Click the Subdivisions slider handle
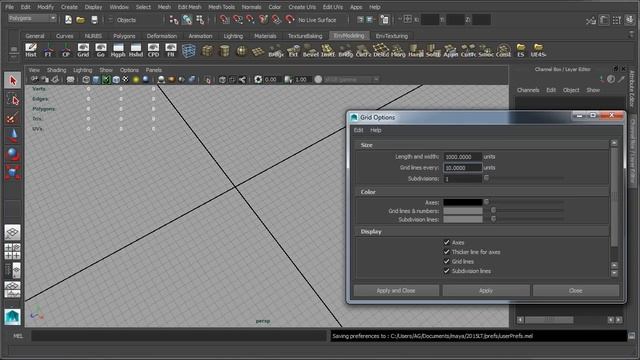 [486, 178]
